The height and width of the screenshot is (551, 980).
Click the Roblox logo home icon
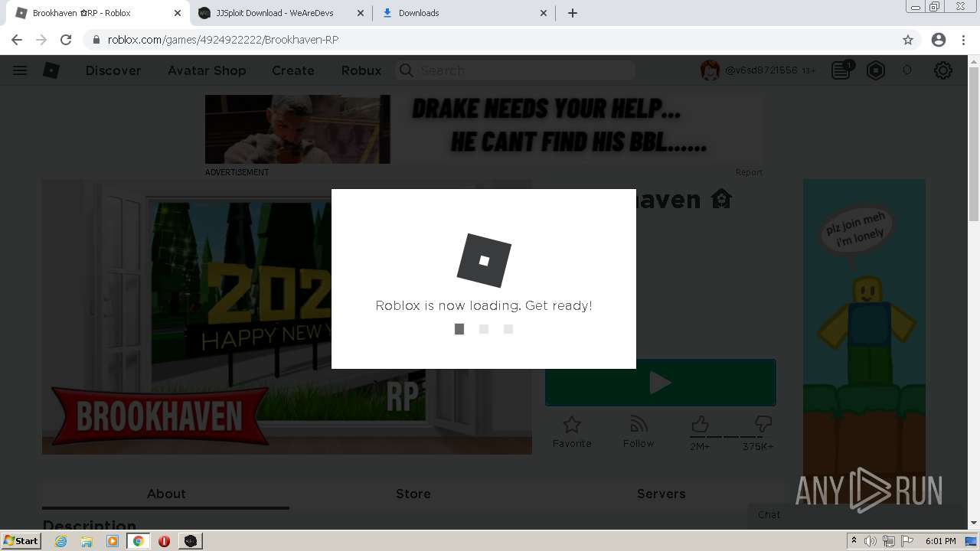(51, 70)
